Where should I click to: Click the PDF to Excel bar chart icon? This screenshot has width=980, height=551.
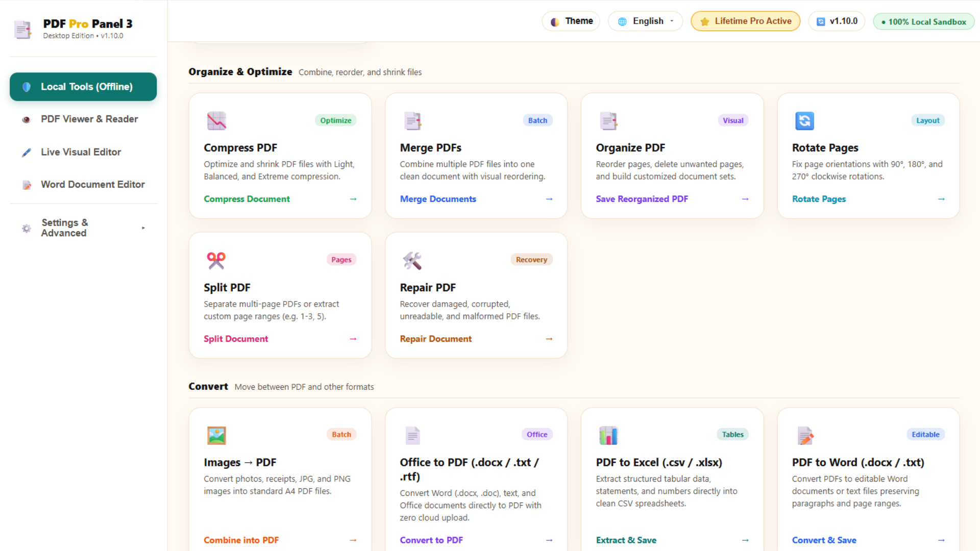608,436
